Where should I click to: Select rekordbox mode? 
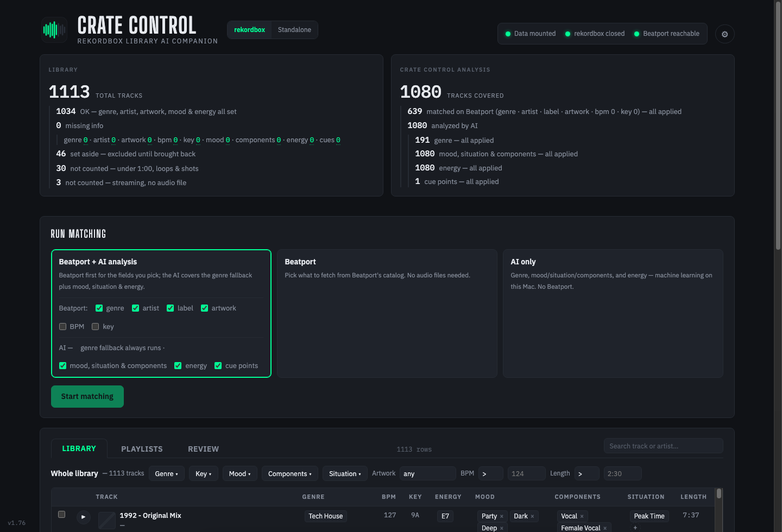pyautogui.click(x=249, y=30)
